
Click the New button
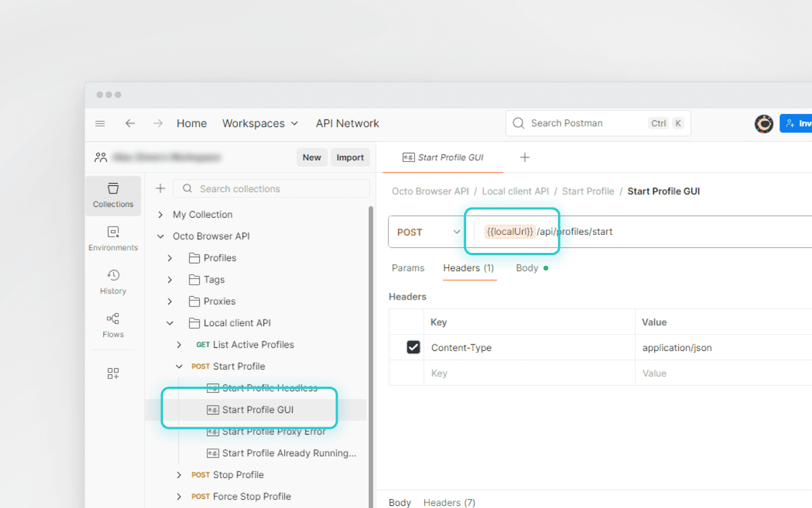(312, 157)
